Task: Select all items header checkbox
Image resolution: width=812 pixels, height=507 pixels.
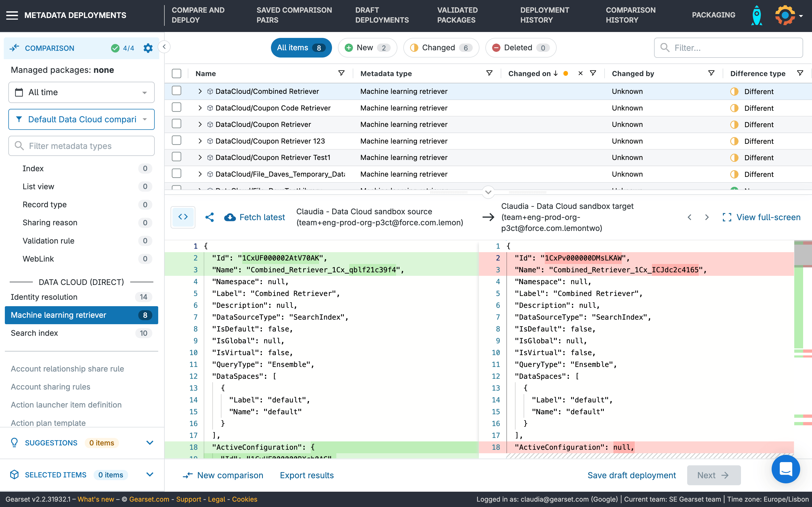Action: (x=176, y=73)
